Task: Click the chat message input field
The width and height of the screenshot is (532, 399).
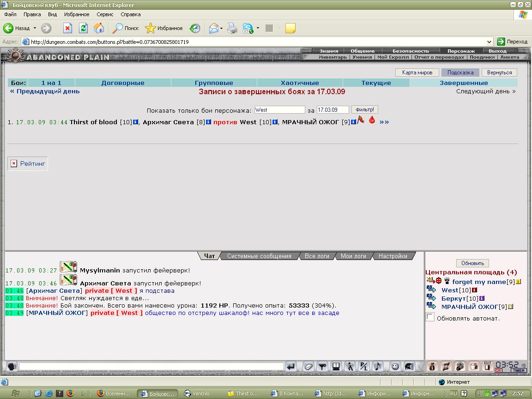Action: pos(151,366)
